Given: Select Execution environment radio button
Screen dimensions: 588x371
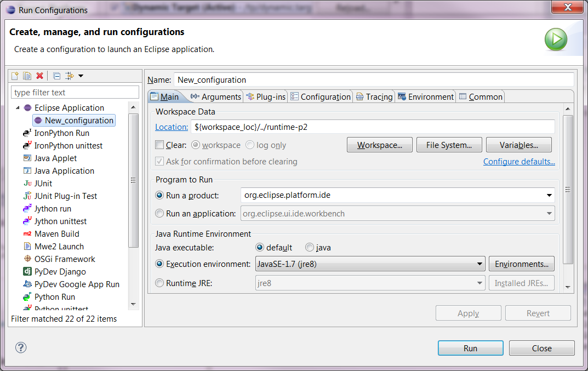Looking at the screenshot, I should pyautogui.click(x=159, y=264).
